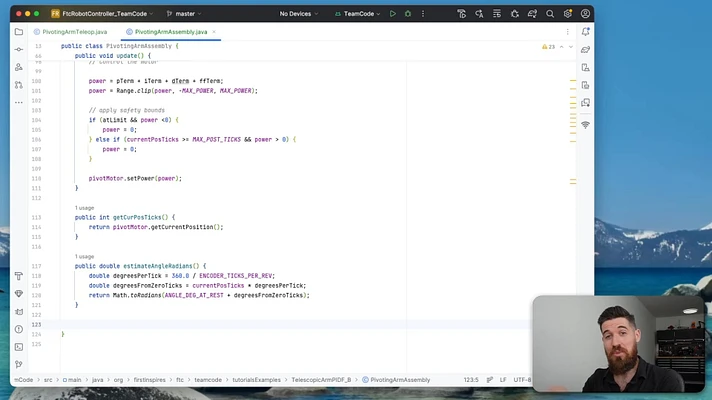Viewport: 712px width, 400px height.
Task: Open the No Devices selector
Action: click(x=299, y=14)
